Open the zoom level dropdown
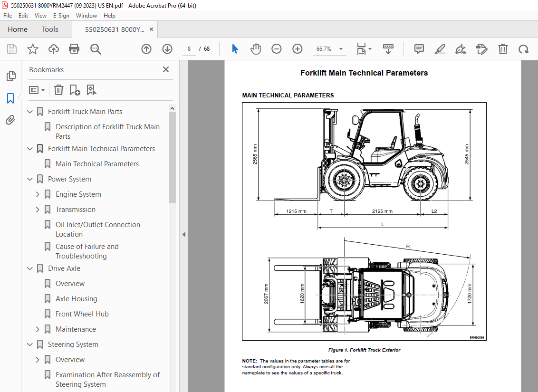 click(x=341, y=49)
